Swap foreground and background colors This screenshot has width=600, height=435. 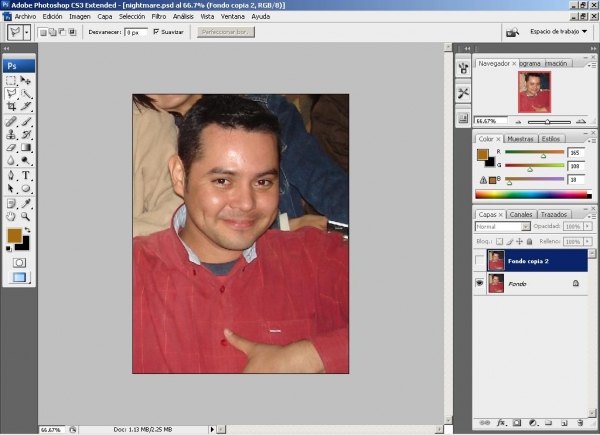tap(28, 230)
